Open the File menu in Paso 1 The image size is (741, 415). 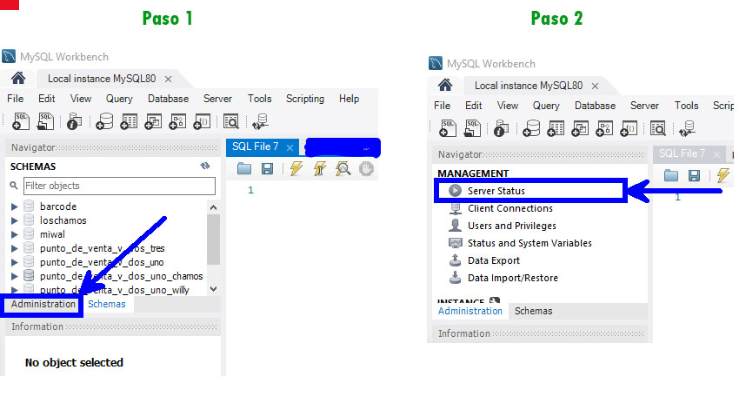15,98
